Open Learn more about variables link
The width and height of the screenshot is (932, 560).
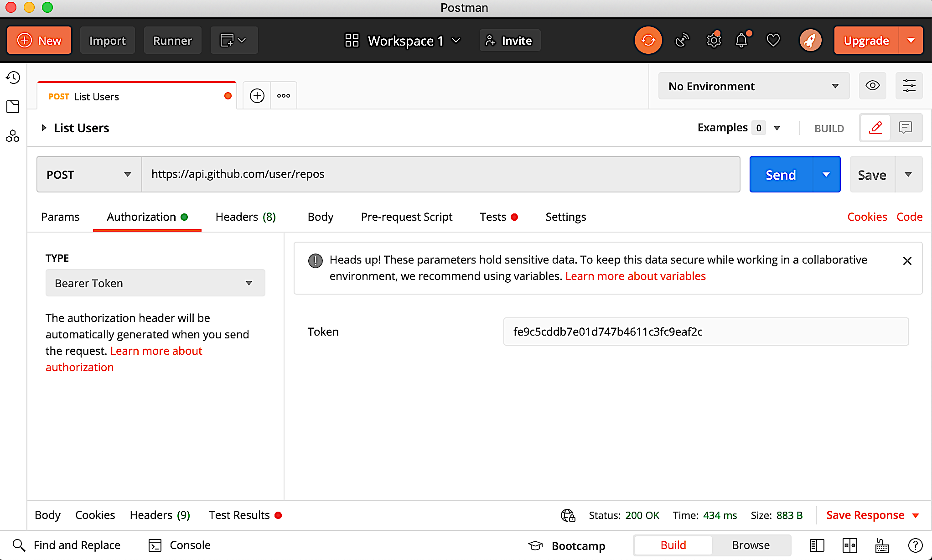(x=636, y=276)
